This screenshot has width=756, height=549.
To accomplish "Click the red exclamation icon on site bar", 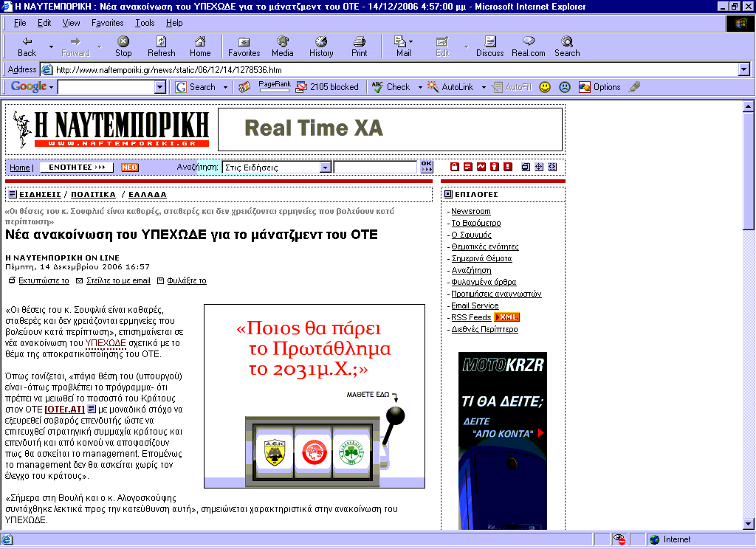I will tap(508, 167).
